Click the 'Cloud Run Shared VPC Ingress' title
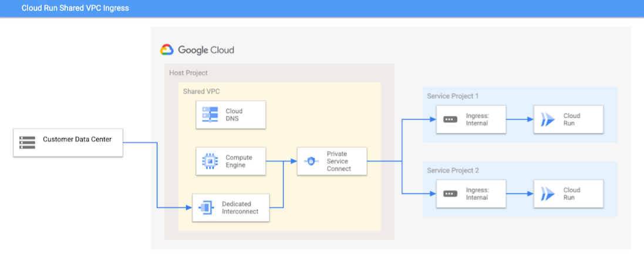644x267 pixels. (x=75, y=8)
